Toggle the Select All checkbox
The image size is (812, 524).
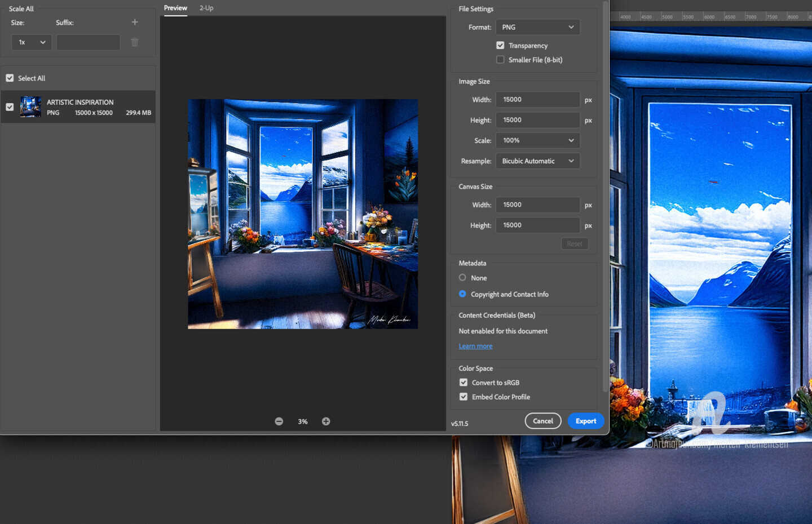click(10, 78)
